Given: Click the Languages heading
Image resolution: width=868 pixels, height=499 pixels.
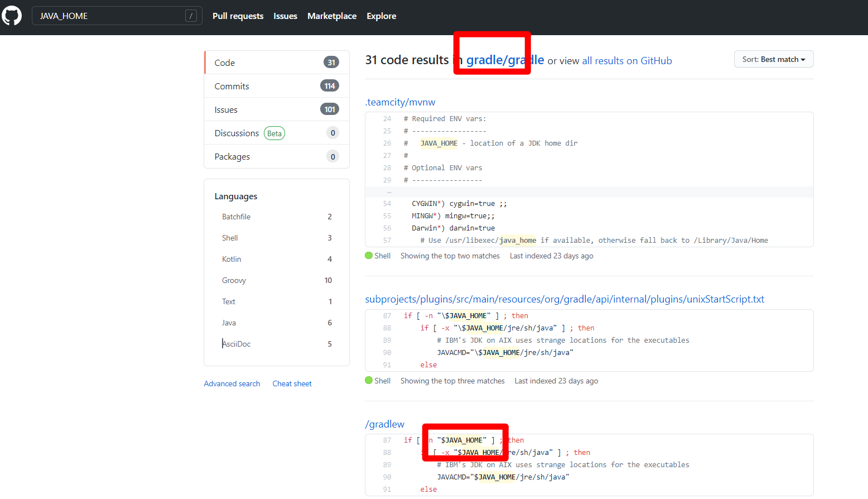Looking at the screenshot, I should (236, 196).
